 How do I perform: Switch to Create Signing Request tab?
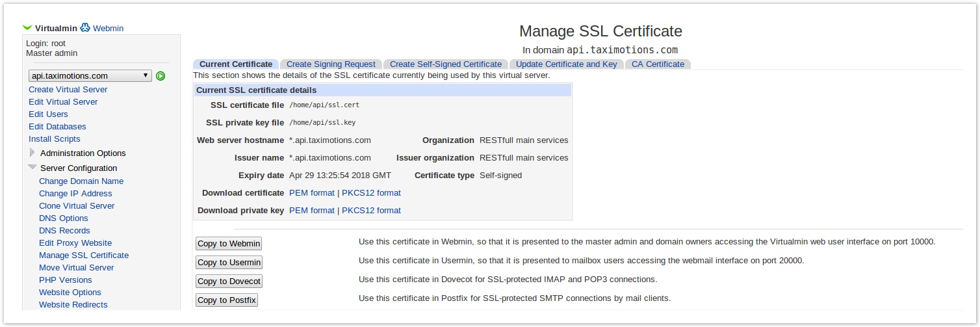[x=331, y=64]
